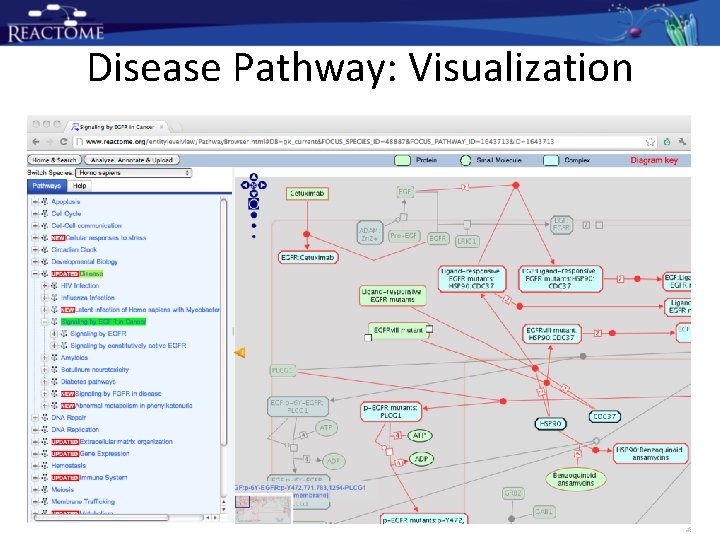Open the Circadian Clock pathway
Image resolution: width=720 pixels, height=540 pixels.
74,250
